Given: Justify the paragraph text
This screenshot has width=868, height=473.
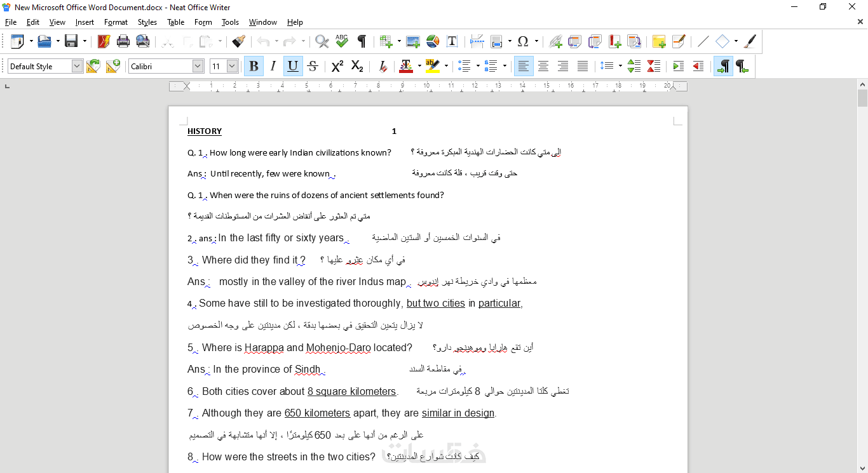Looking at the screenshot, I should coord(583,66).
